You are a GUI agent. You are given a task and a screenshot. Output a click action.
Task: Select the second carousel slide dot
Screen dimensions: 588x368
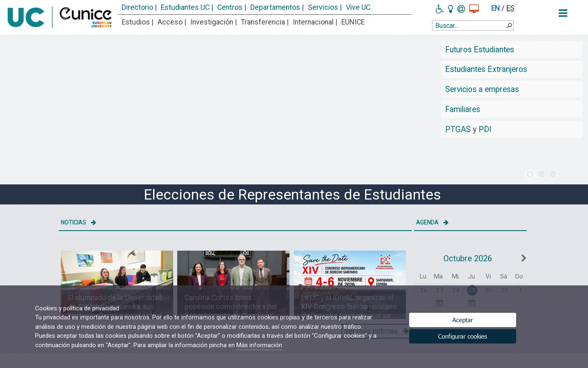541,175
